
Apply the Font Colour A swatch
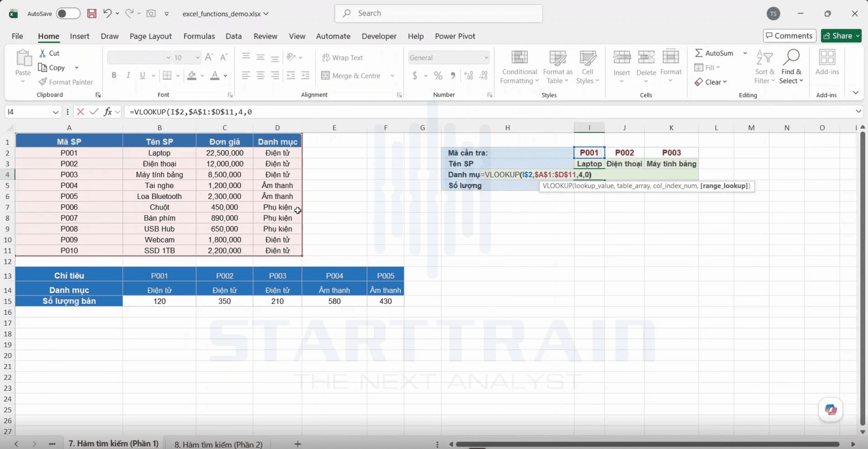(x=215, y=76)
